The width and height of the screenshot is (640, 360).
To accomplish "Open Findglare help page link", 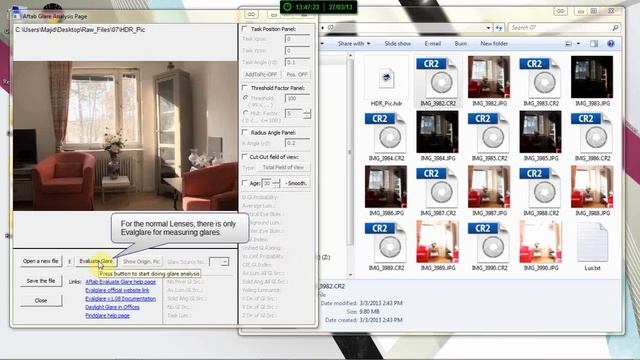I will point(107,316).
